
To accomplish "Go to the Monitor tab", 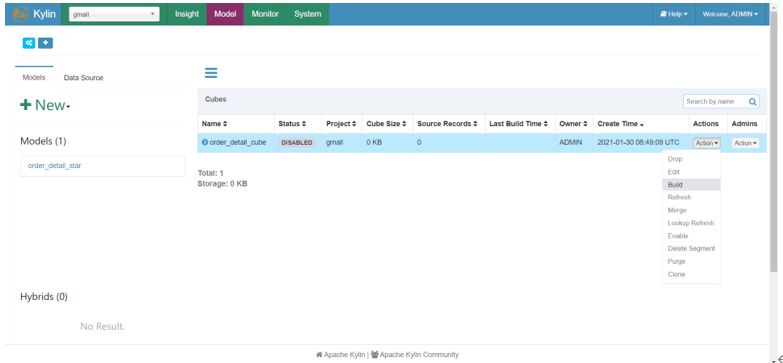I will click(x=265, y=14).
